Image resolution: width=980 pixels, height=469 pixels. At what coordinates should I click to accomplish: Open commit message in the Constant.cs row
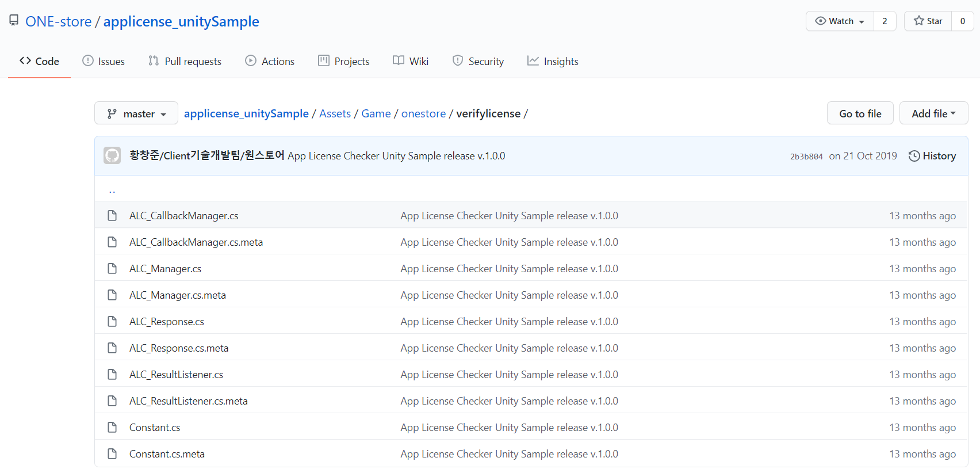510,428
